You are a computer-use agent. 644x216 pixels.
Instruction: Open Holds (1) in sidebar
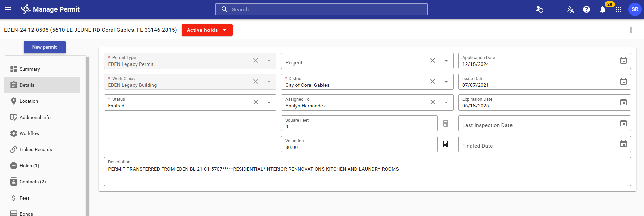(29, 166)
